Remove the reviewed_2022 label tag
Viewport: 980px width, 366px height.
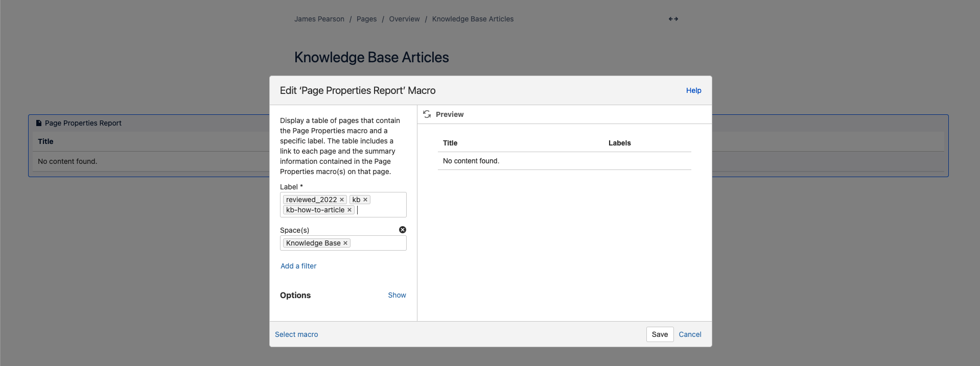(x=342, y=200)
